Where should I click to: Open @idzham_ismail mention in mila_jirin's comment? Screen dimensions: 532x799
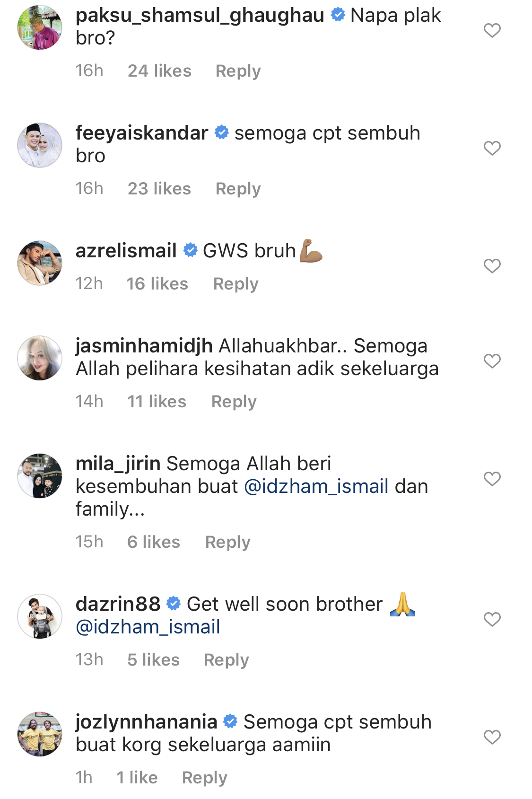tap(316, 486)
